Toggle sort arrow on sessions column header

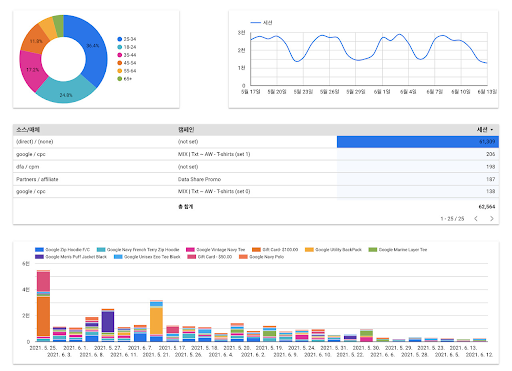coord(492,130)
